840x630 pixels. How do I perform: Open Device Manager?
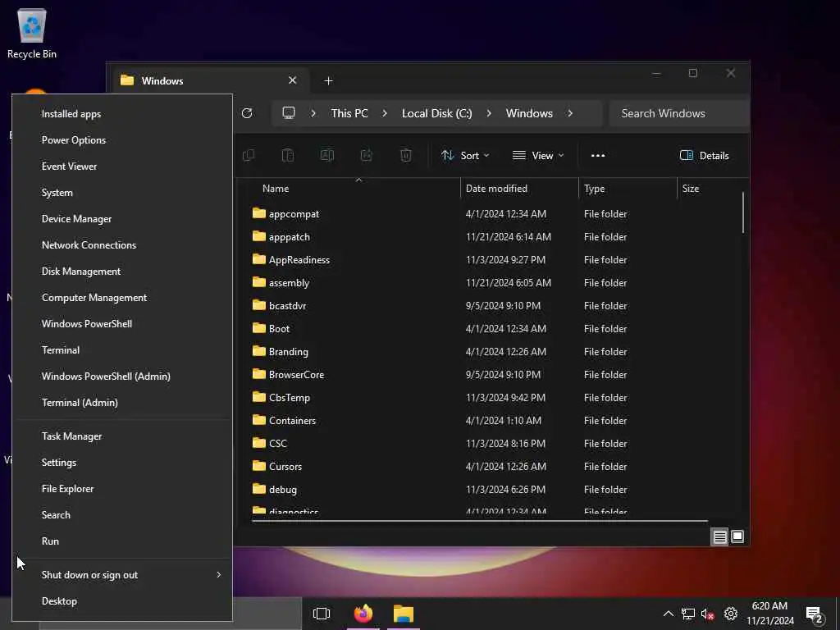(122, 218)
